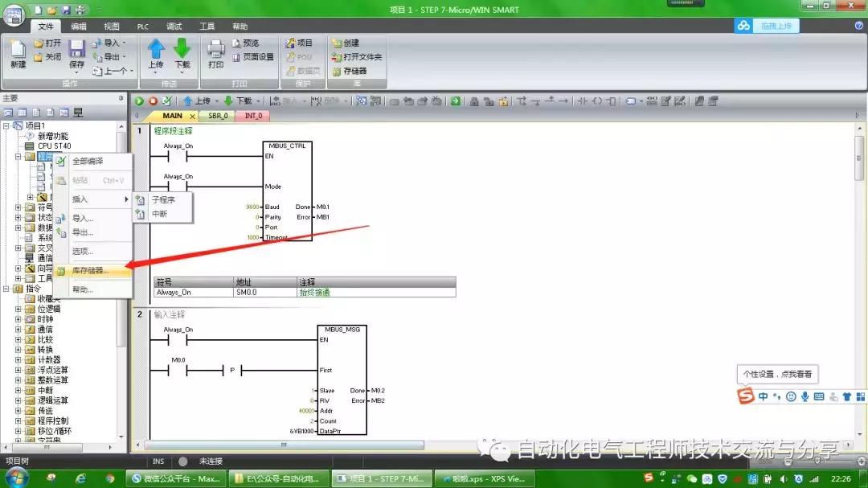Insert a coil using the toolbar icon
The height and width of the screenshot is (488, 868).
click(596, 100)
